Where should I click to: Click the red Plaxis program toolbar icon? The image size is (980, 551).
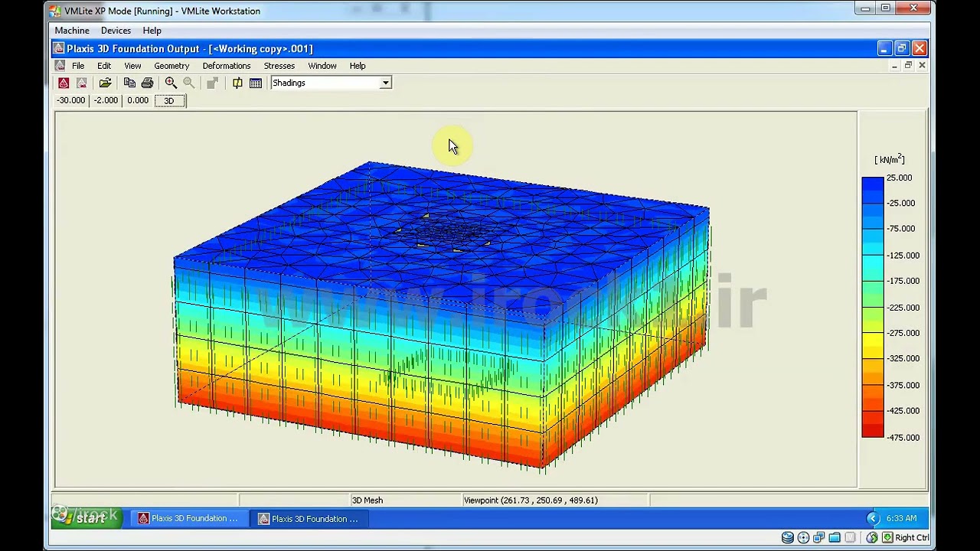point(64,83)
